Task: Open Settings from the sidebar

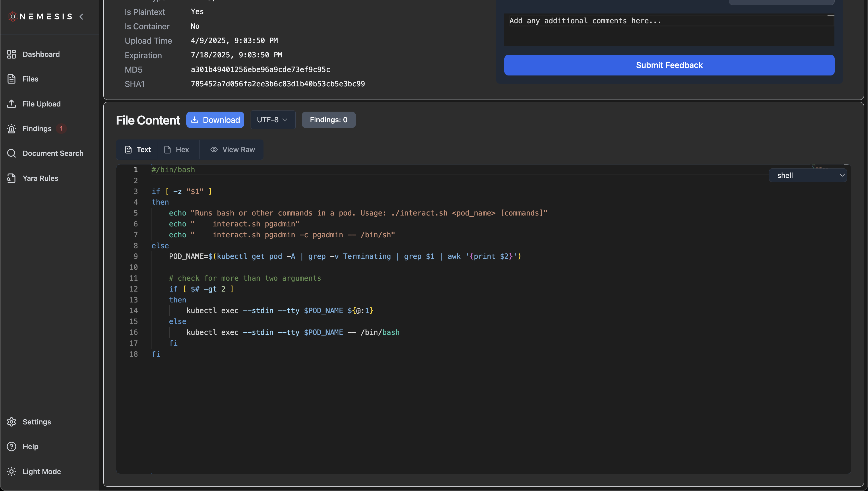Action: coord(37,422)
